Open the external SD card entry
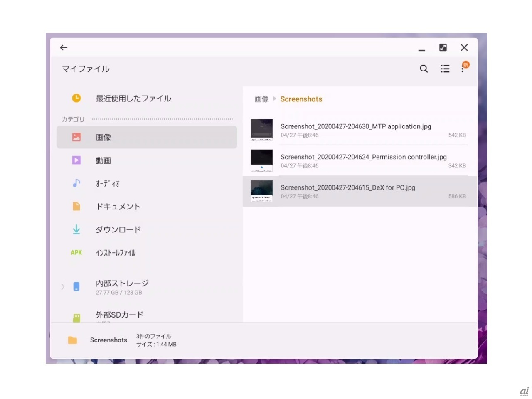This screenshot has height=399, width=532. [120, 315]
